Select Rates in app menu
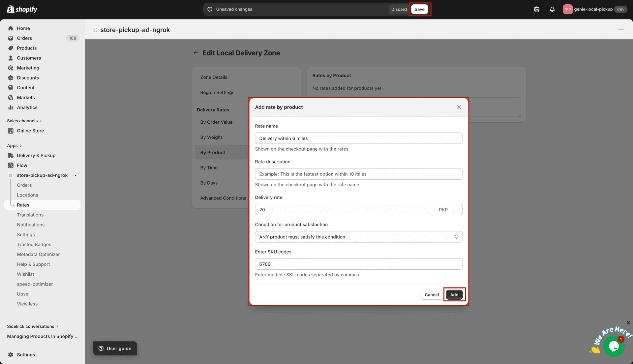Viewport: 633px width, 364px height. pos(42,205)
